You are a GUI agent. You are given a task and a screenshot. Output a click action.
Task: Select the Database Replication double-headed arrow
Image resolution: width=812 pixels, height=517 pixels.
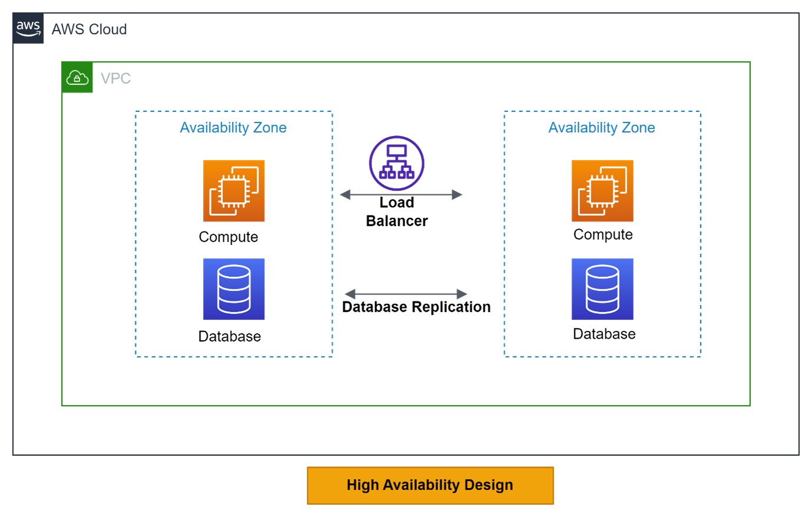(406, 294)
